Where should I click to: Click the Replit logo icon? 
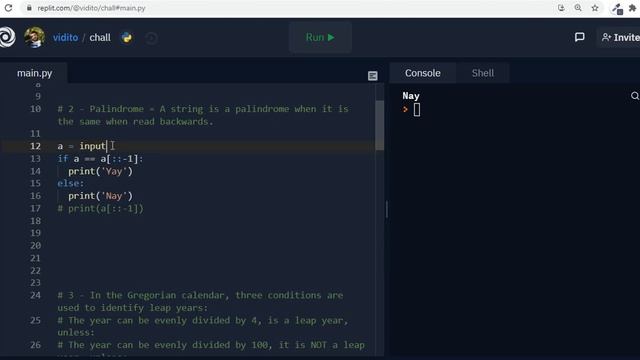(x=7, y=37)
